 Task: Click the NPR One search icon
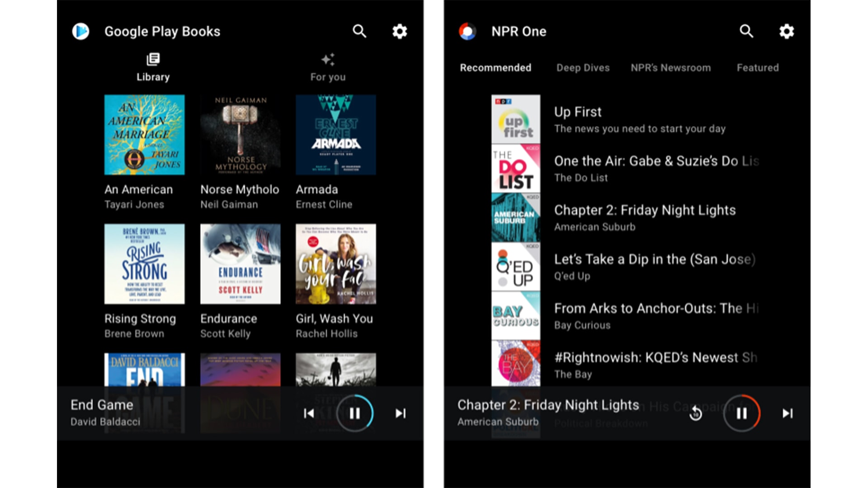click(746, 31)
